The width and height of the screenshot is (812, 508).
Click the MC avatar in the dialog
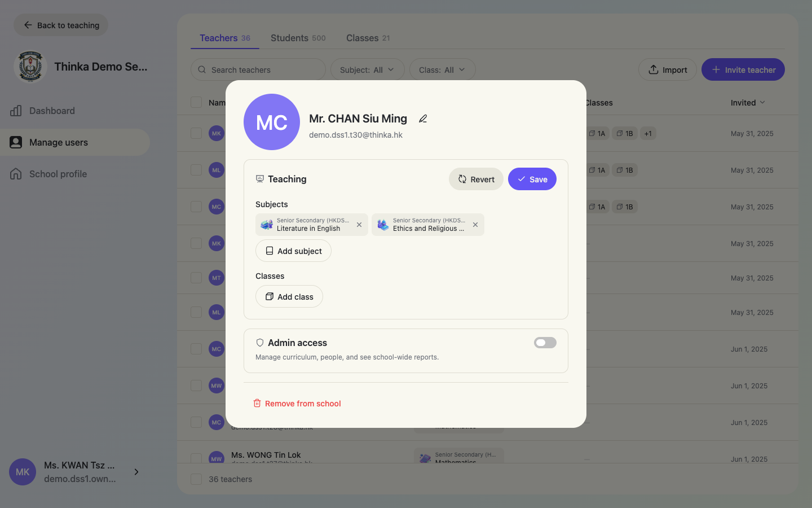pyautogui.click(x=272, y=122)
